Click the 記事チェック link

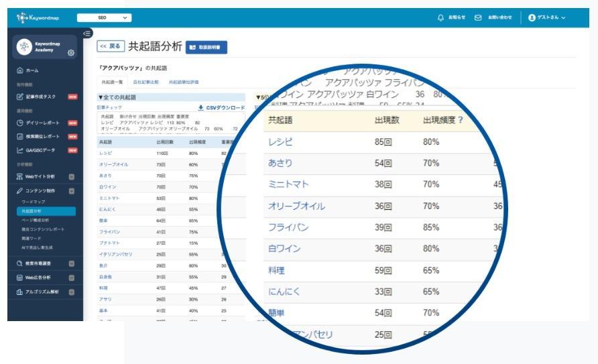tap(109, 107)
